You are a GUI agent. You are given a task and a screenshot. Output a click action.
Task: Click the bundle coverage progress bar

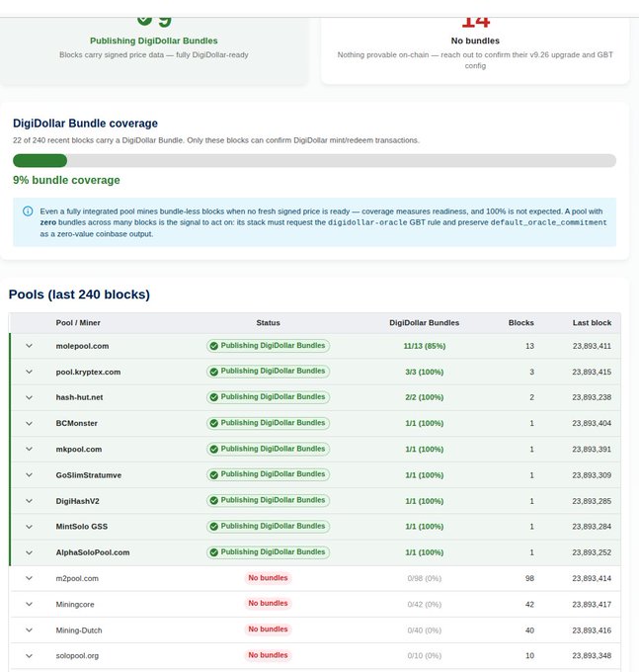click(314, 161)
